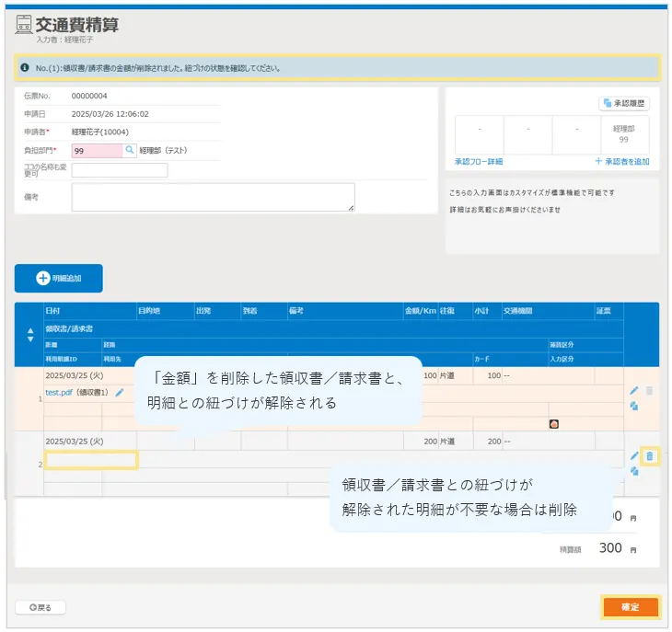Click the 負担部門 code input field

pos(97,150)
